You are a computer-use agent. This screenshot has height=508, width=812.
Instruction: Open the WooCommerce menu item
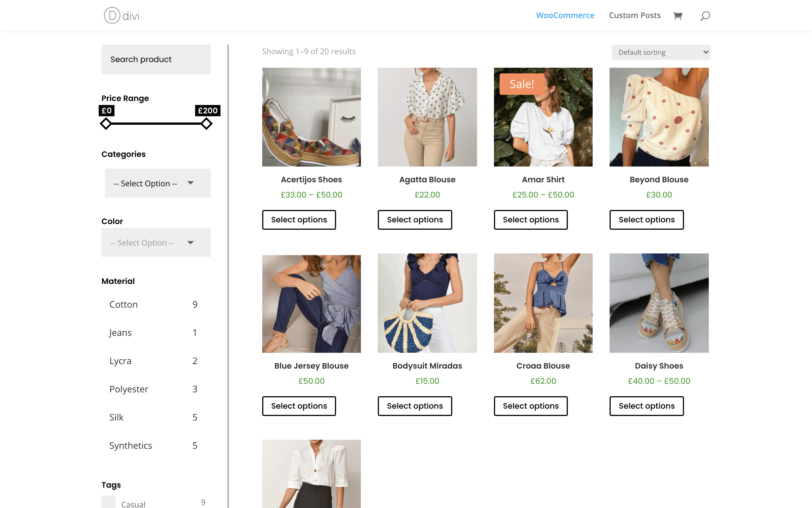[x=565, y=16]
